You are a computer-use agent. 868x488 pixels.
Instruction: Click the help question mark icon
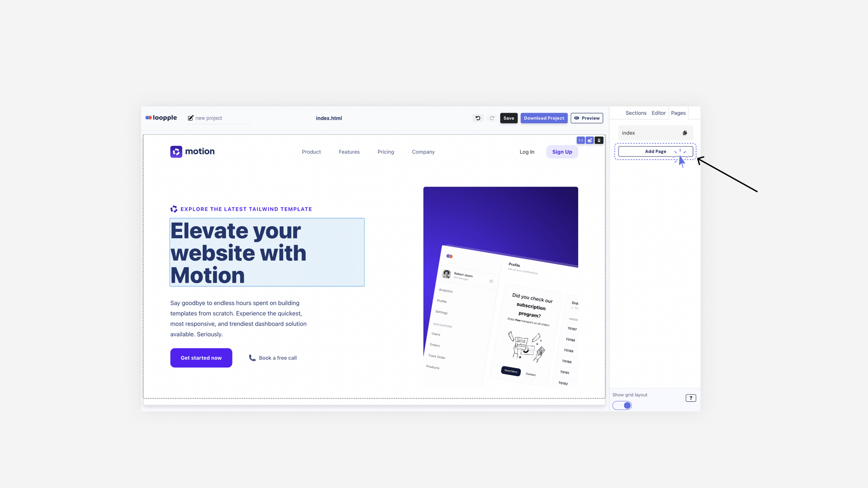click(x=691, y=397)
